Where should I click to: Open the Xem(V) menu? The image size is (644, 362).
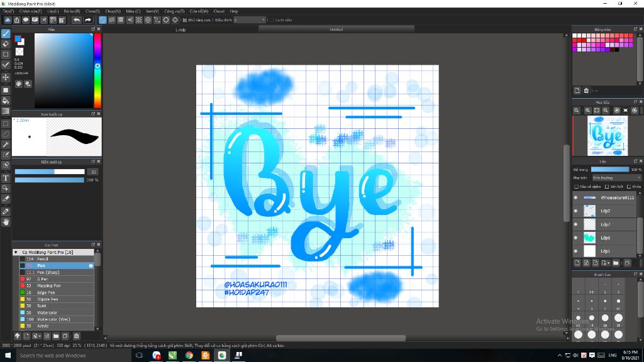[x=152, y=11]
